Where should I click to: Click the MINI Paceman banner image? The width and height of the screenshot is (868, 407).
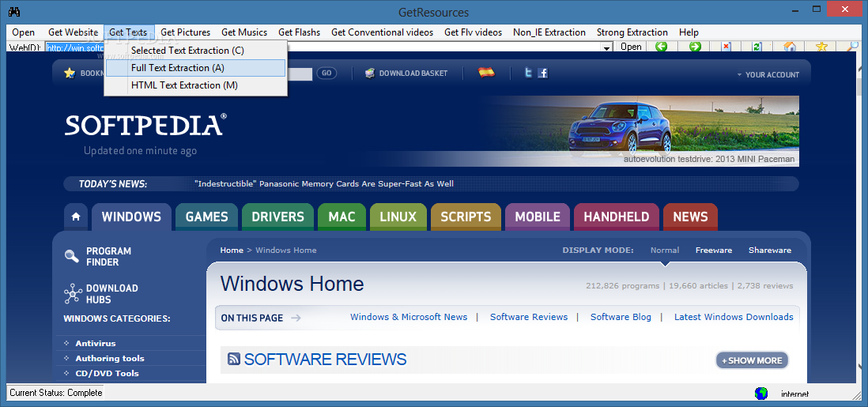pos(642,130)
